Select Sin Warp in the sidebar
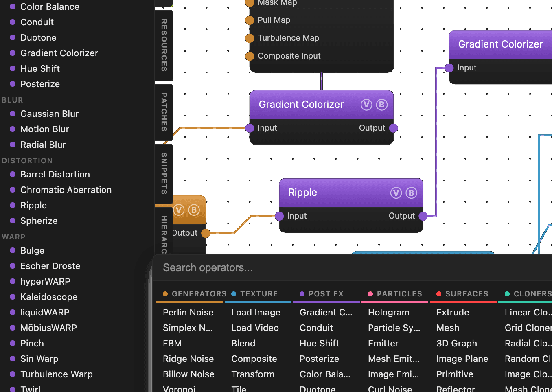This screenshot has height=392, width=552. point(39,359)
